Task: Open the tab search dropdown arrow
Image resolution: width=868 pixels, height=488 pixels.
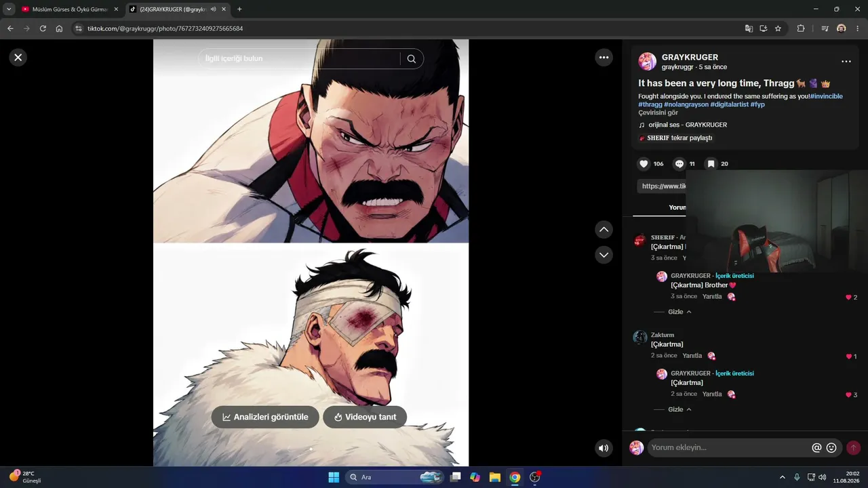Action: pyautogui.click(x=9, y=9)
